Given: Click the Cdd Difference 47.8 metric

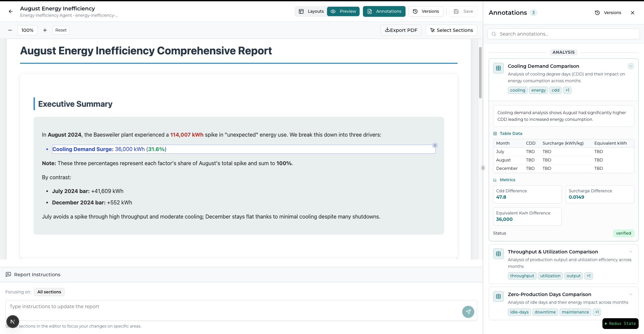Looking at the screenshot, I should (x=527, y=194).
